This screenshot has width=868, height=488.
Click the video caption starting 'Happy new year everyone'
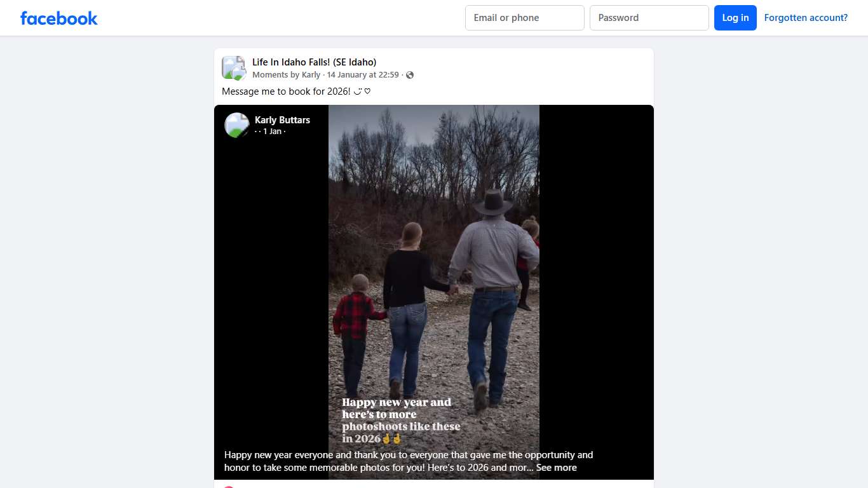pyautogui.click(x=408, y=455)
